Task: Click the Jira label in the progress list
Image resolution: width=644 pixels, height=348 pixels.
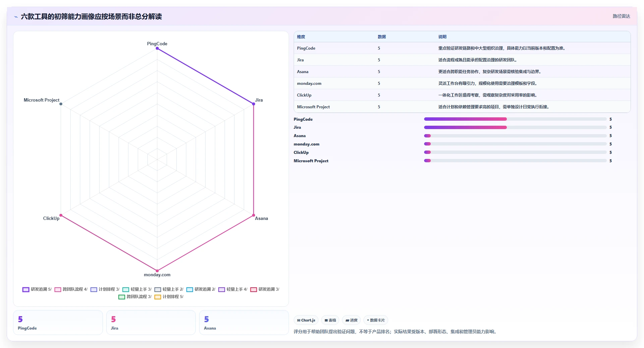Action: pos(297,127)
